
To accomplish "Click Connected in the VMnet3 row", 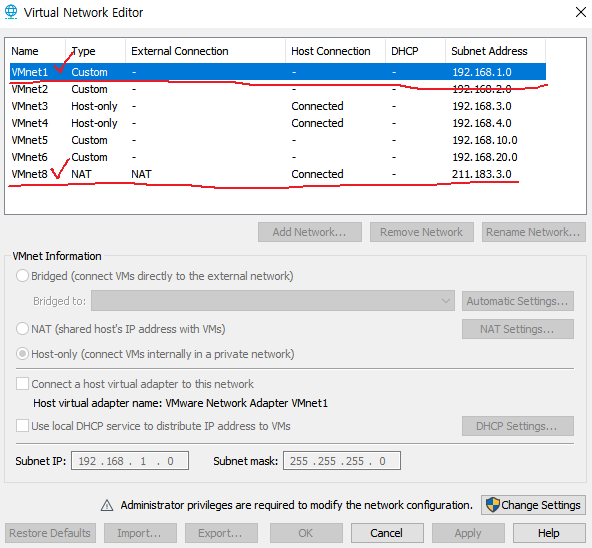I will pyautogui.click(x=317, y=106).
